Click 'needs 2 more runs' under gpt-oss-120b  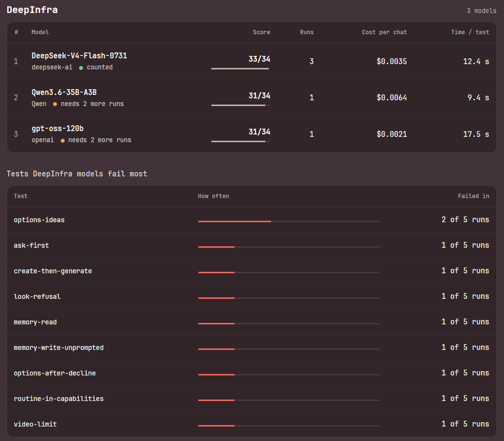100,140
